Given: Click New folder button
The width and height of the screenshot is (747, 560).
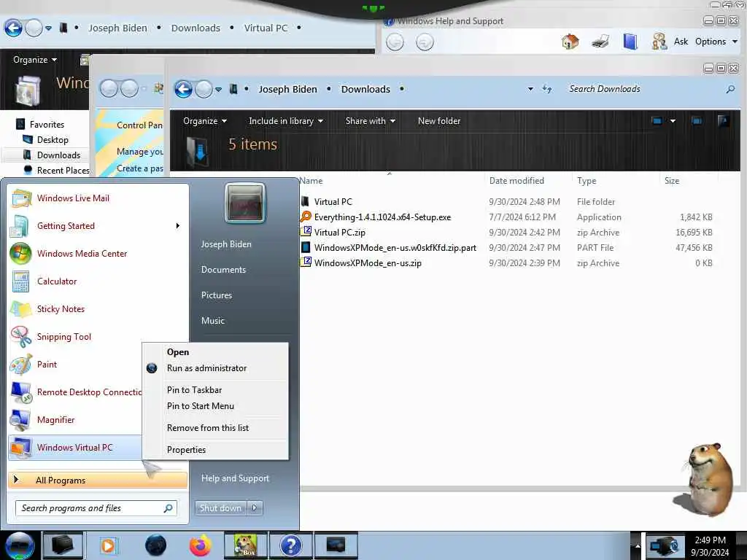Looking at the screenshot, I should pyautogui.click(x=438, y=121).
